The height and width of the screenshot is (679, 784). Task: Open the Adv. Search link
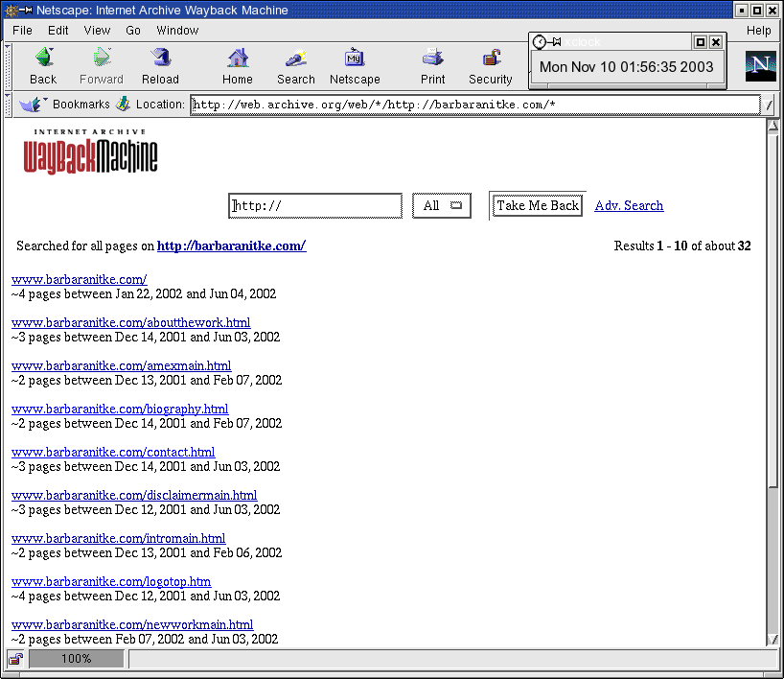tap(629, 205)
